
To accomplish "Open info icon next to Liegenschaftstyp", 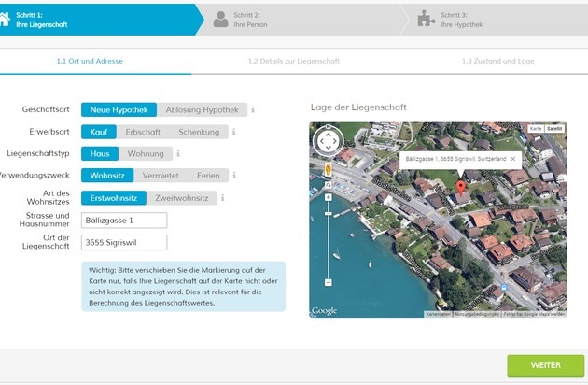I will pyautogui.click(x=178, y=154).
